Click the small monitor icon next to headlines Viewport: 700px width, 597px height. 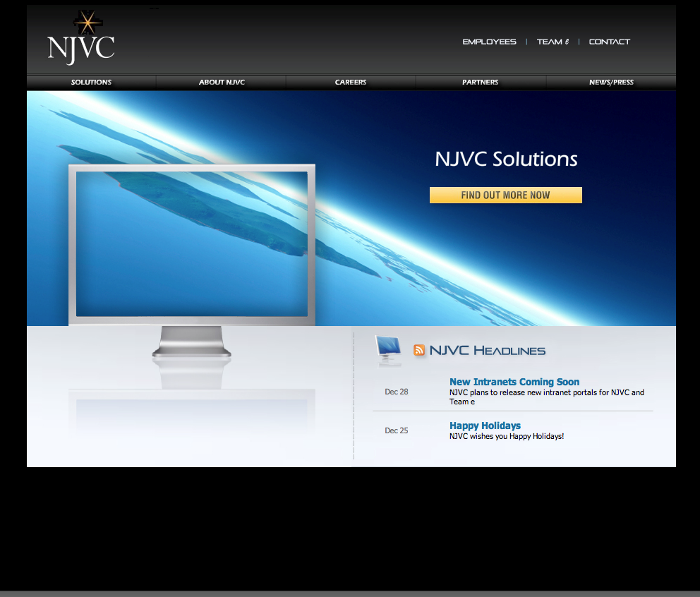pyautogui.click(x=388, y=351)
